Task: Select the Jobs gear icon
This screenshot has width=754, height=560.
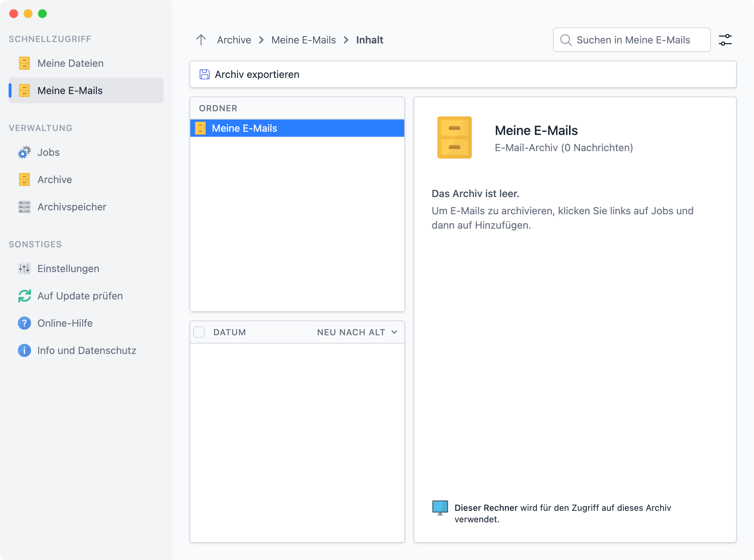Action: [x=24, y=152]
